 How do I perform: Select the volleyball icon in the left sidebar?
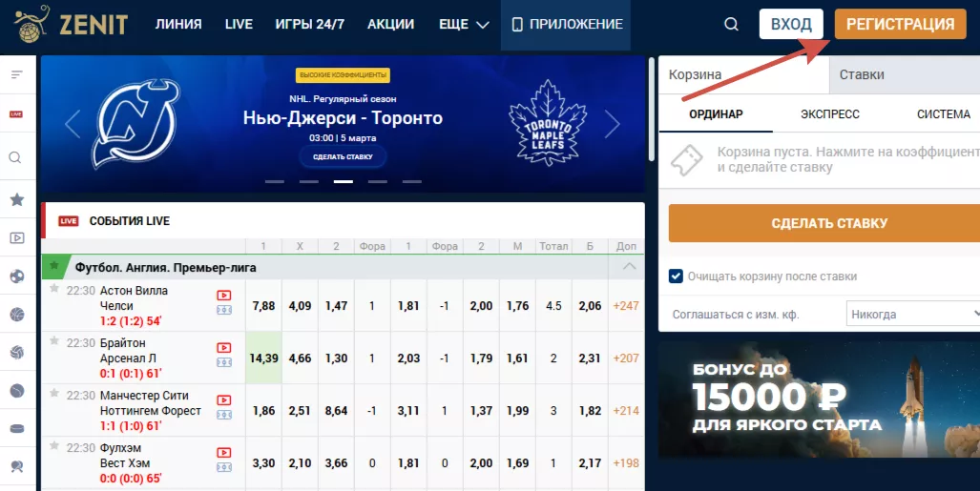coord(16,352)
